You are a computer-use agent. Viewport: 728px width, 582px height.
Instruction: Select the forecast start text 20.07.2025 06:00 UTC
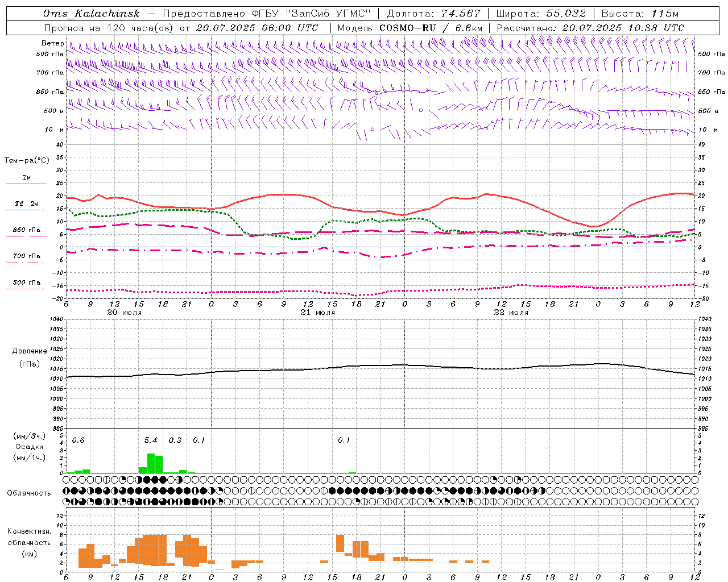[257, 28]
